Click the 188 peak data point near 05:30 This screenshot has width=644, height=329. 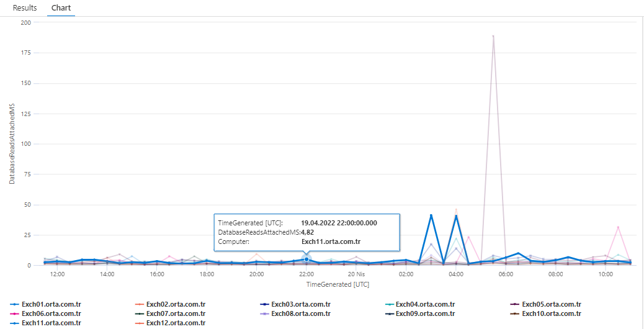493,36
